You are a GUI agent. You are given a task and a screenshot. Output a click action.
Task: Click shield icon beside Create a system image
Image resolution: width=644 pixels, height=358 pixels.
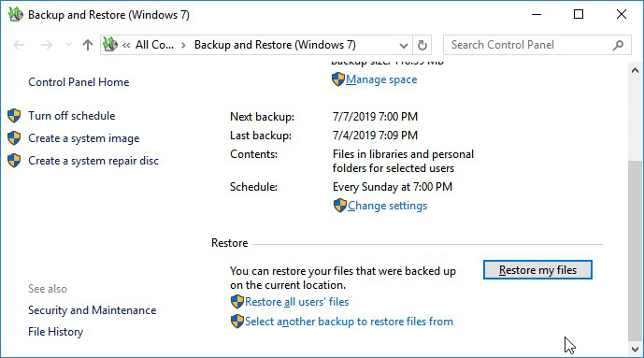click(x=14, y=138)
